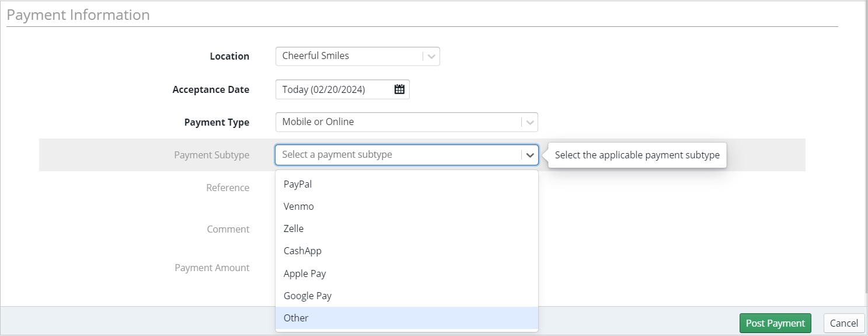Click the Comment label
The image size is (868, 336).
tap(228, 230)
